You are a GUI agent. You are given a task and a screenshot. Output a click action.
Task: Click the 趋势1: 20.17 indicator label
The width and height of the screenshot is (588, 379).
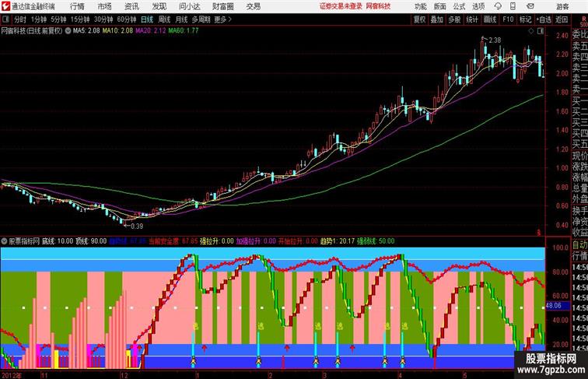(x=337, y=241)
